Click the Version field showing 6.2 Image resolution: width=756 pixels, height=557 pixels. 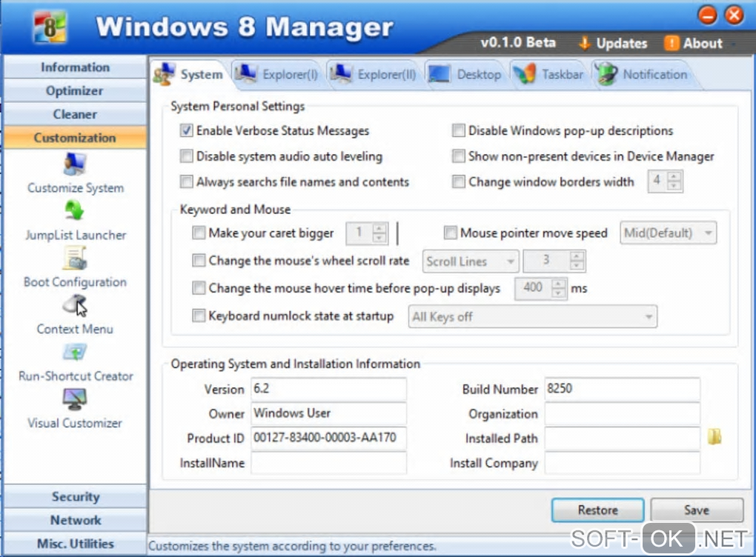point(328,389)
